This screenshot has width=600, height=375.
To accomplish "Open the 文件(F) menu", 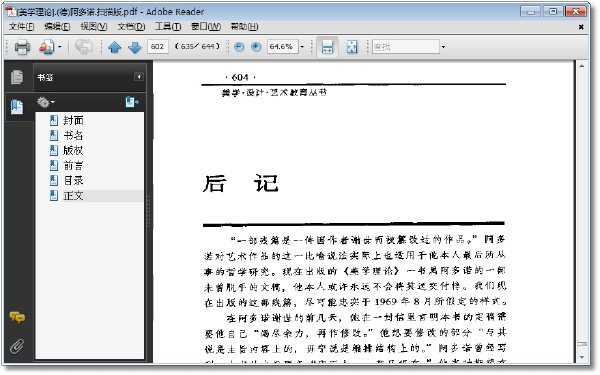I will (21, 26).
